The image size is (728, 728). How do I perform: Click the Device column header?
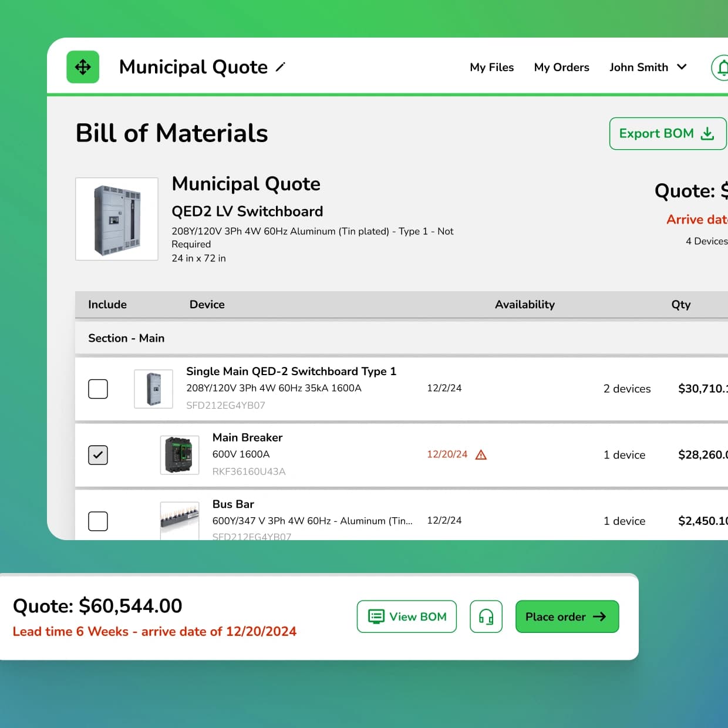(x=207, y=305)
